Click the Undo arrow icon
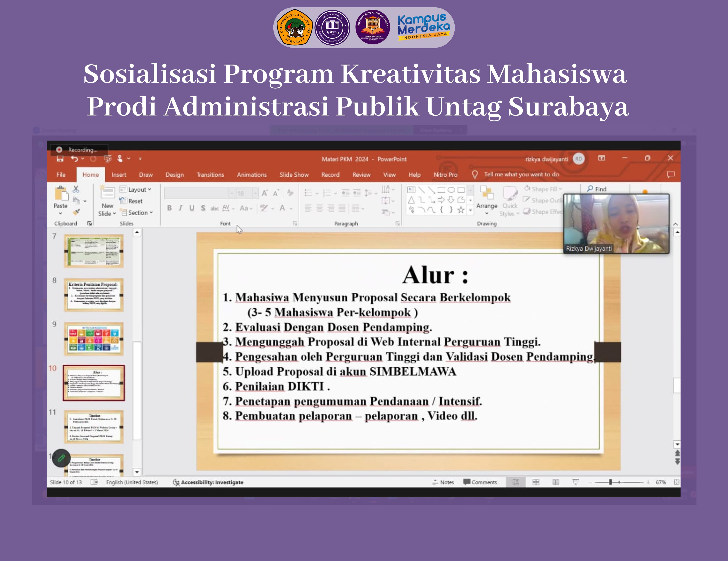The width and height of the screenshot is (728, 561). 74,159
